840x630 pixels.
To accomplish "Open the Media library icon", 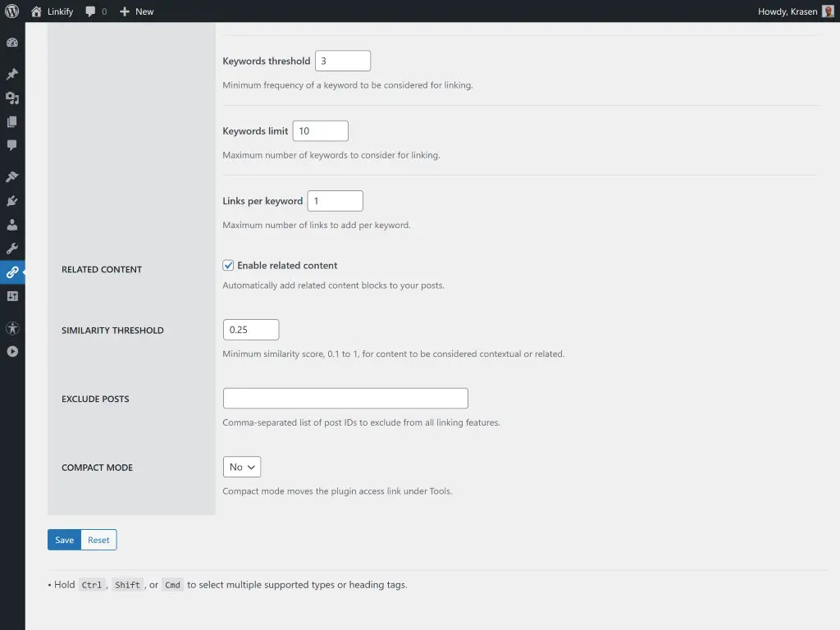I will (x=12, y=98).
